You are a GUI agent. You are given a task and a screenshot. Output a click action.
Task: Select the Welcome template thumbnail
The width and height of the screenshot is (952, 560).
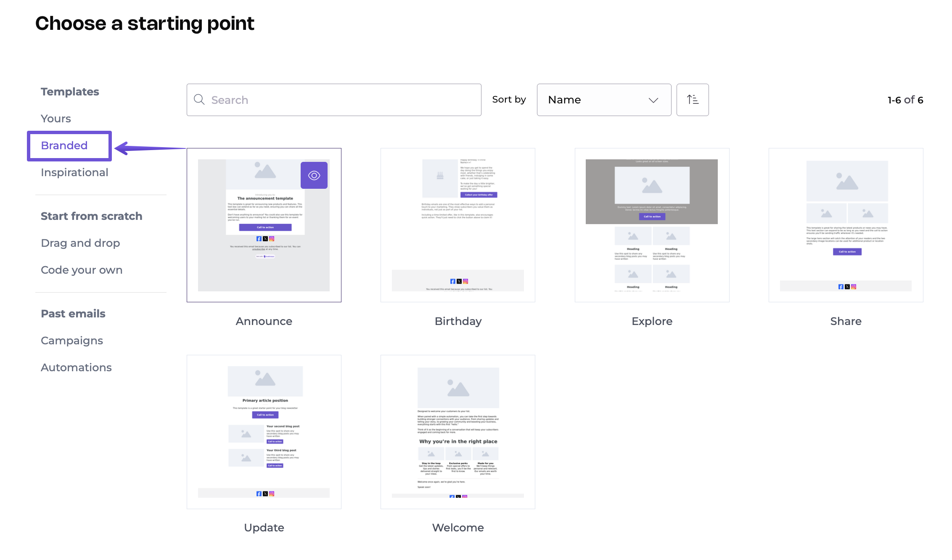tap(458, 431)
